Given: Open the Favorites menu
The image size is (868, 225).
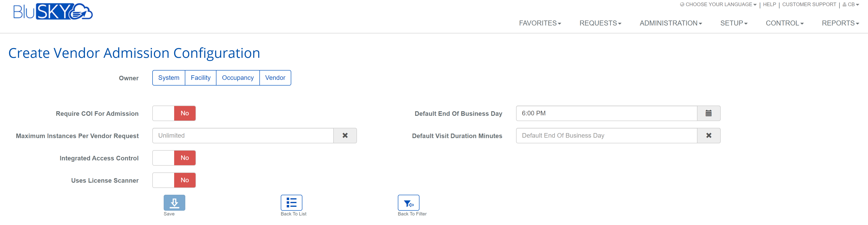Looking at the screenshot, I should (540, 23).
